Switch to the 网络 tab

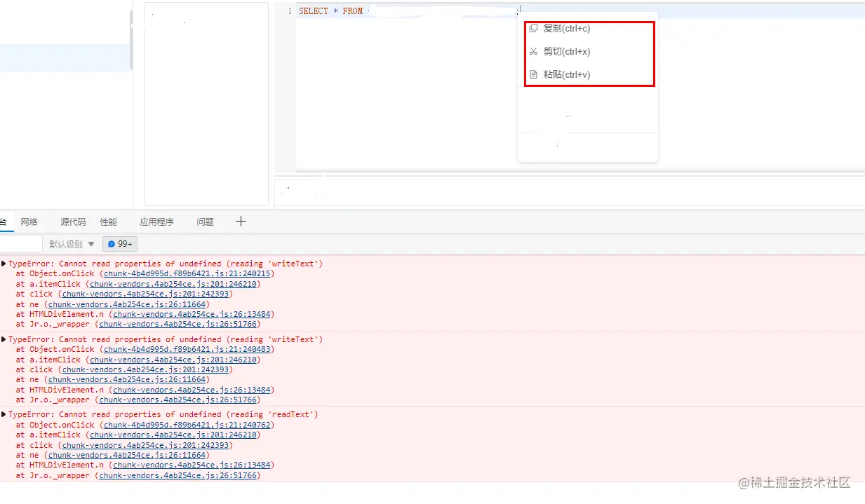[x=29, y=222]
